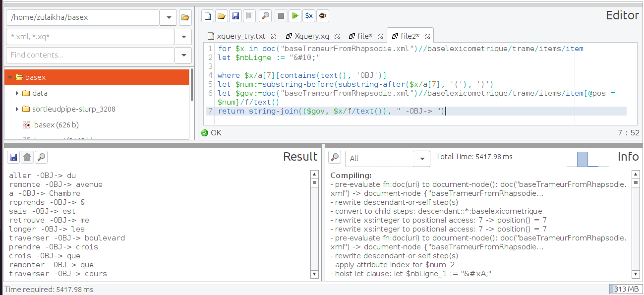Click result line 'a -OBJ-> Chambre'
Screen dimensions: 644x295
tap(45, 193)
